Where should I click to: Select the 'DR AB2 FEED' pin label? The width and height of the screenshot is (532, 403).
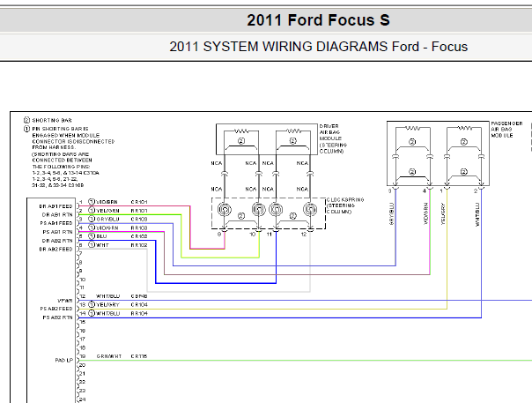click(55, 249)
